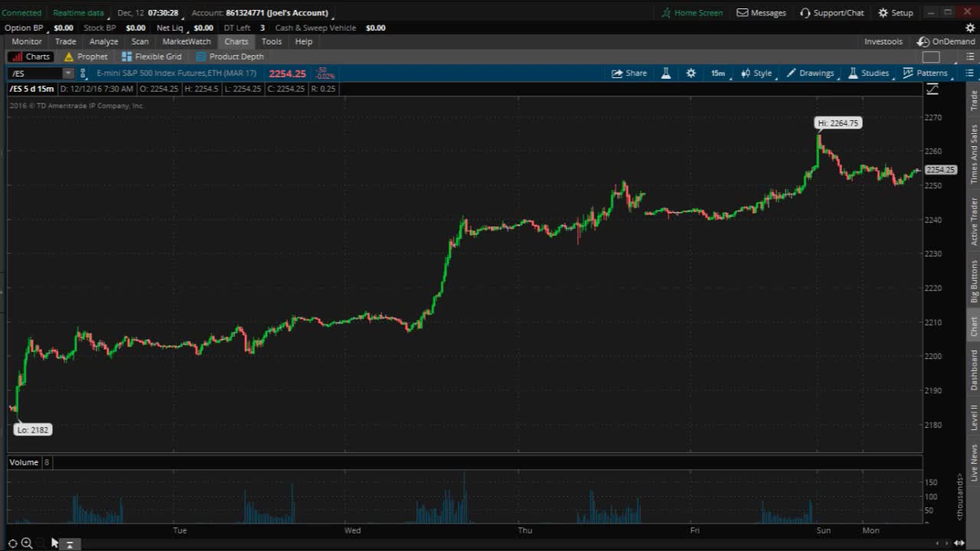Open Support/Chat
This screenshot has width=980, height=551.
coord(831,12)
